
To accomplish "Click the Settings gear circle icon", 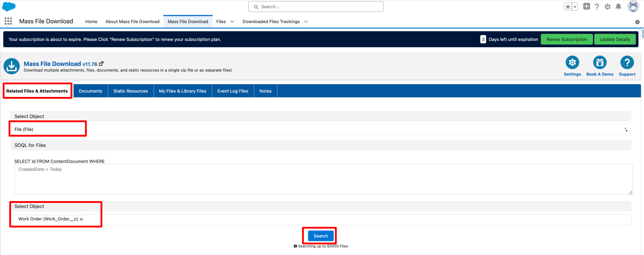I will 572,62.
